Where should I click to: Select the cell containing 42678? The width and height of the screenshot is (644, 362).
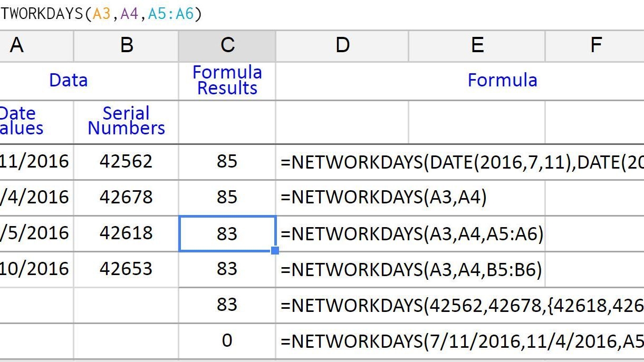126,197
